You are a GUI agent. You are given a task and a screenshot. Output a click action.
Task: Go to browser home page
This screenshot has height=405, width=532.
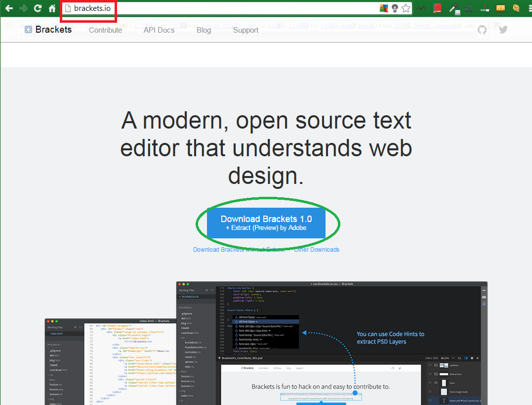coord(51,8)
